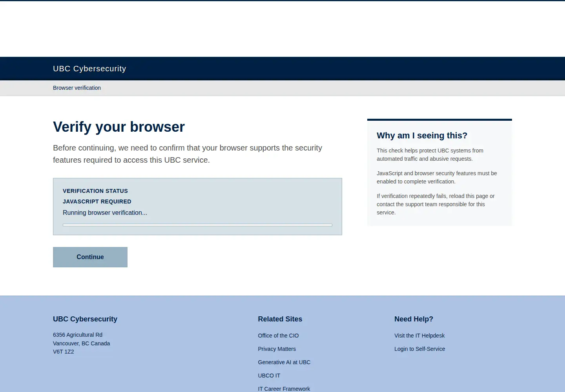The width and height of the screenshot is (565, 392).
Task: Open the Office of the CIO link
Action: [x=278, y=336]
